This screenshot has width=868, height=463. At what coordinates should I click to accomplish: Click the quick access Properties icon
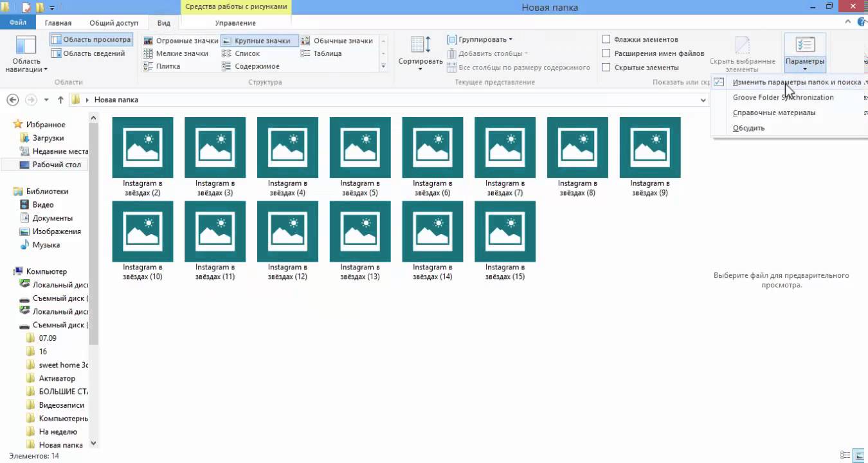pyautogui.click(x=26, y=8)
